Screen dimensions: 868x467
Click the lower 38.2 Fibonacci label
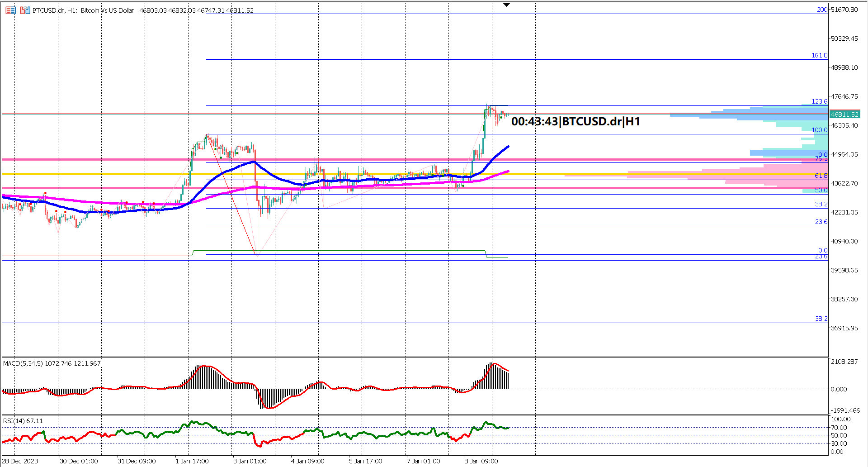(821, 319)
